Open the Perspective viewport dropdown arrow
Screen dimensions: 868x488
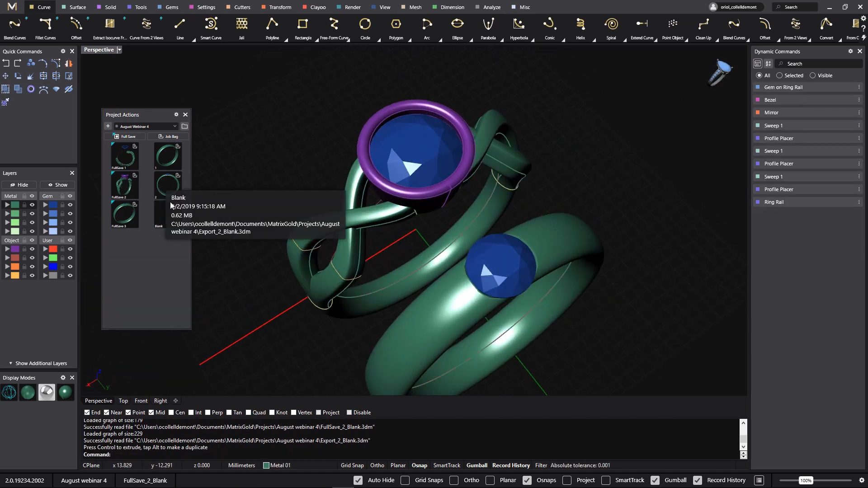[119, 50]
